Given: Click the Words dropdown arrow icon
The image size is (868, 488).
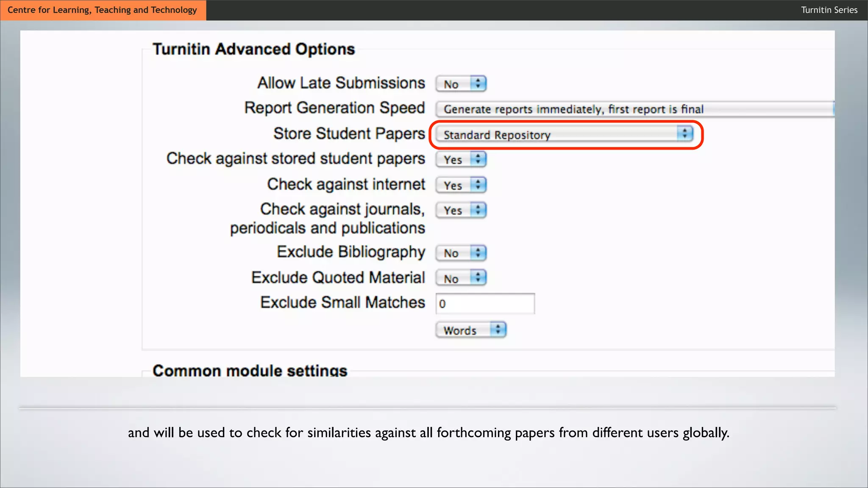Looking at the screenshot, I should [x=498, y=330].
